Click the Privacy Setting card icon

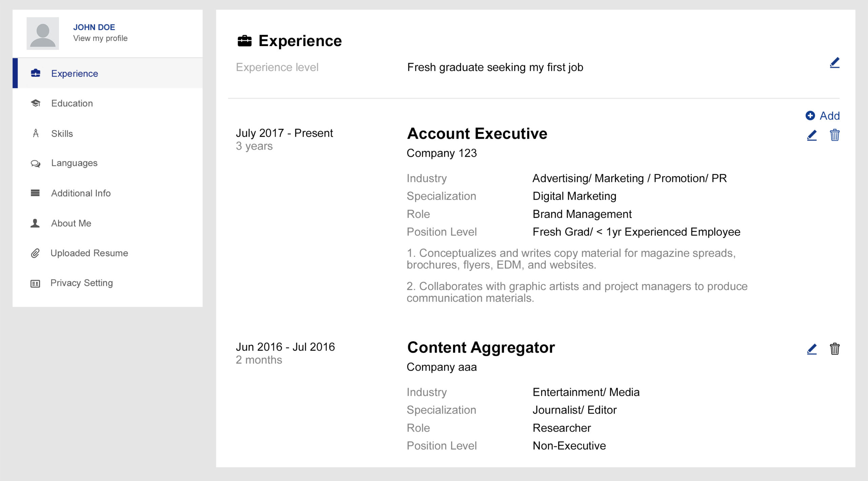tap(36, 283)
